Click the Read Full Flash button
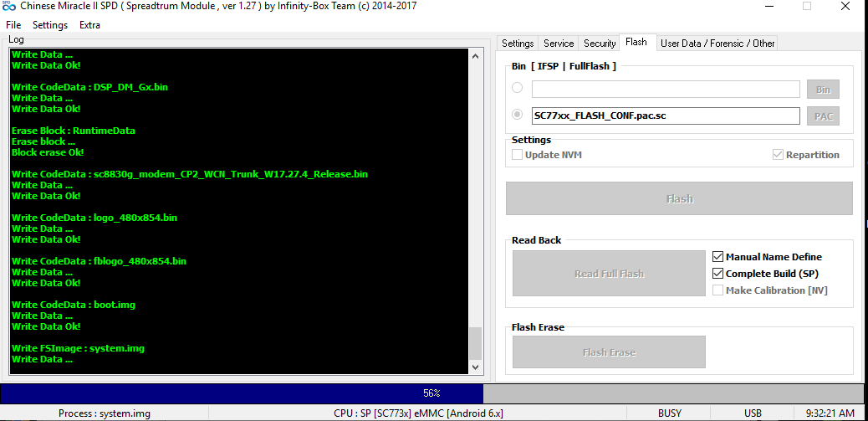The height and width of the screenshot is (421, 868). click(x=609, y=274)
